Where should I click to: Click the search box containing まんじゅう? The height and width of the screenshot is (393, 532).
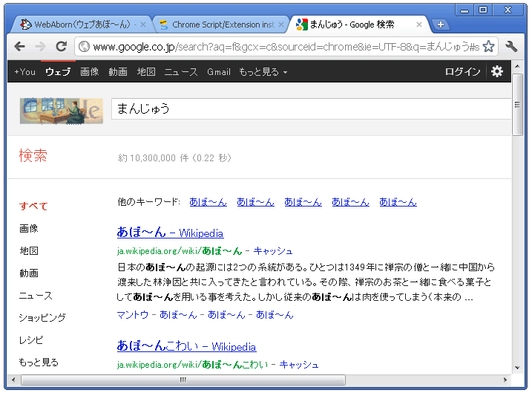point(311,108)
